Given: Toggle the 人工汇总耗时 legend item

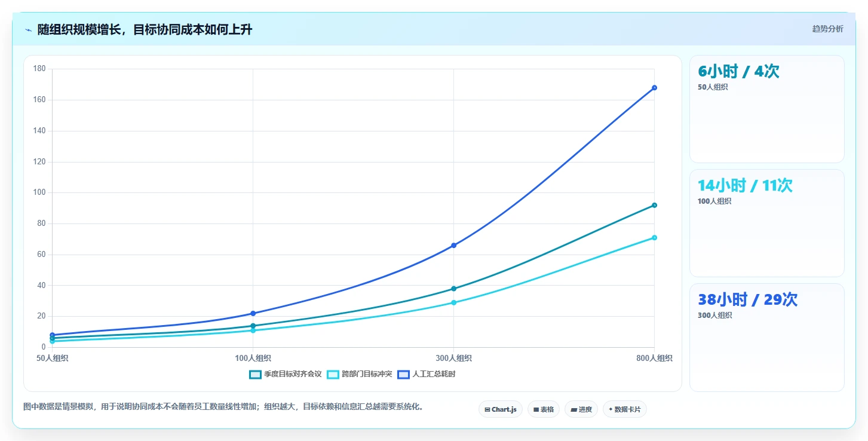Looking at the screenshot, I should pos(427,374).
